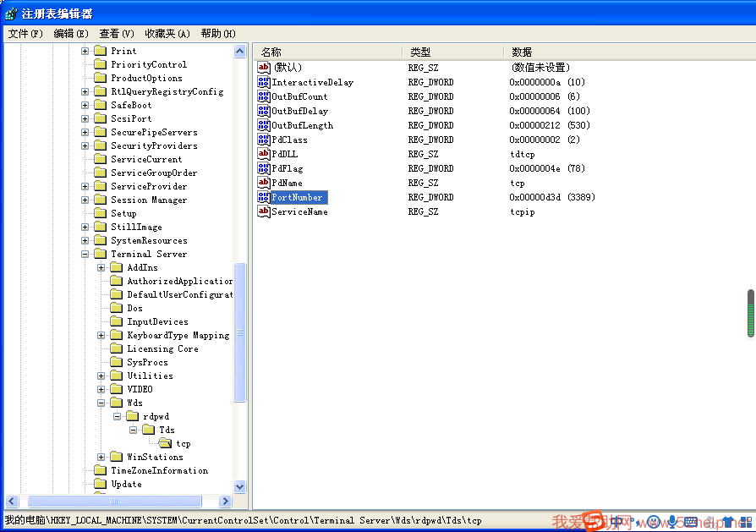
Task: Select the ServiceName string value icon
Action: 264,211
